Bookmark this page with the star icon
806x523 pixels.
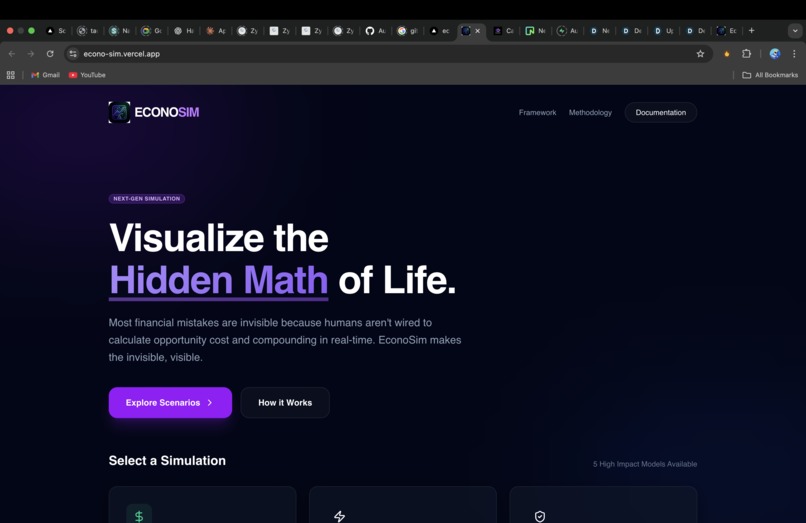coord(700,53)
